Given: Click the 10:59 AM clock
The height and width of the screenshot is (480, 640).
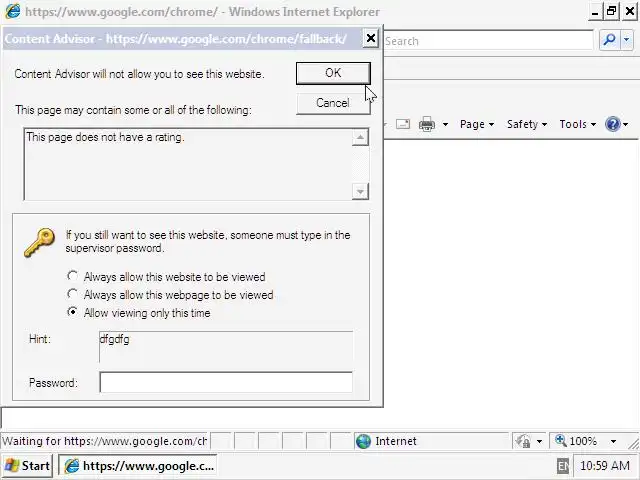Looking at the screenshot, I should pyautogui.click(x=605, y=466).
